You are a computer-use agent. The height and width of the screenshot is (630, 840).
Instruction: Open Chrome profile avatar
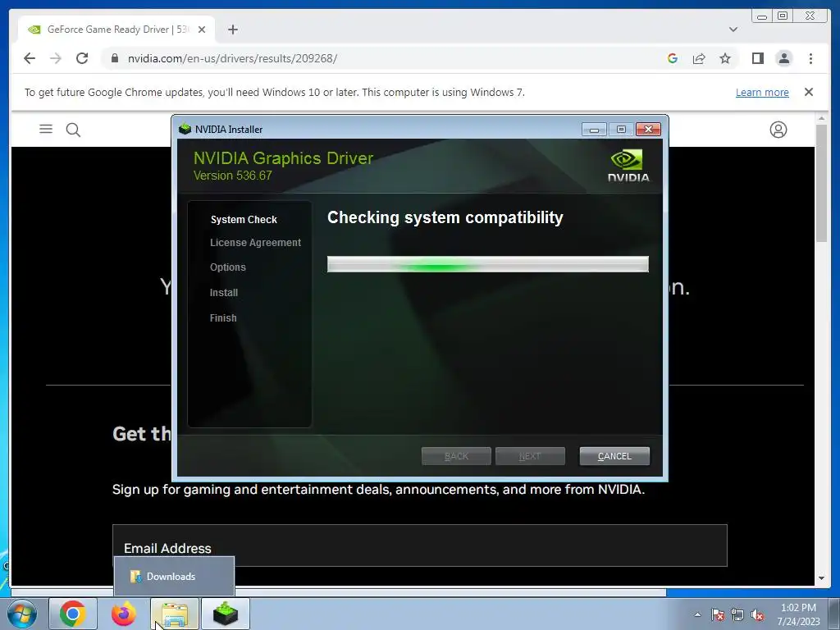coord(783,58)
